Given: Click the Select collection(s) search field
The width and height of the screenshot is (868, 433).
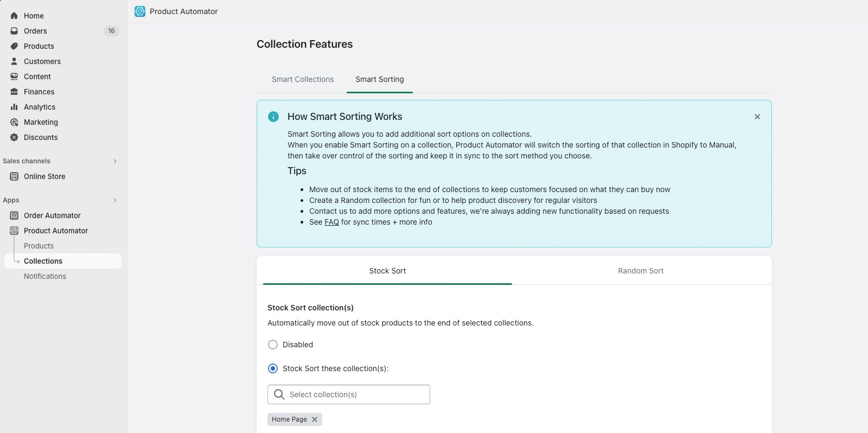Looking at the screenshot, I should (x=349, y=394).
